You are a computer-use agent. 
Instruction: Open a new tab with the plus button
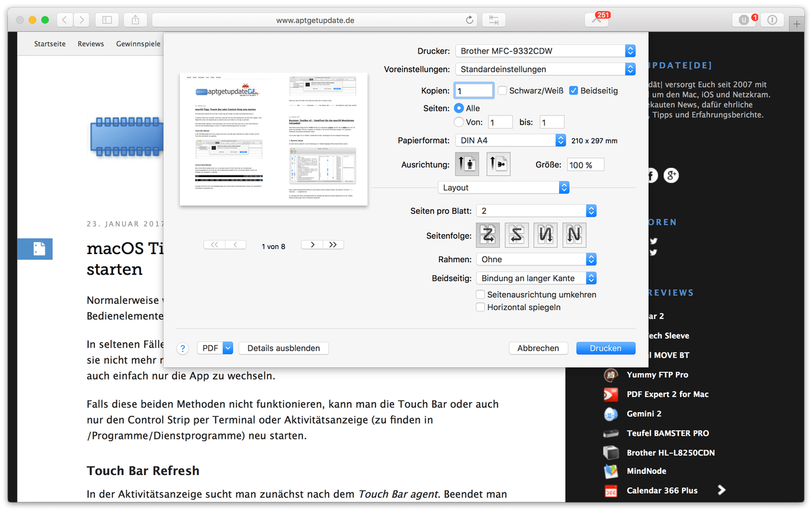(x=796, y=24)
